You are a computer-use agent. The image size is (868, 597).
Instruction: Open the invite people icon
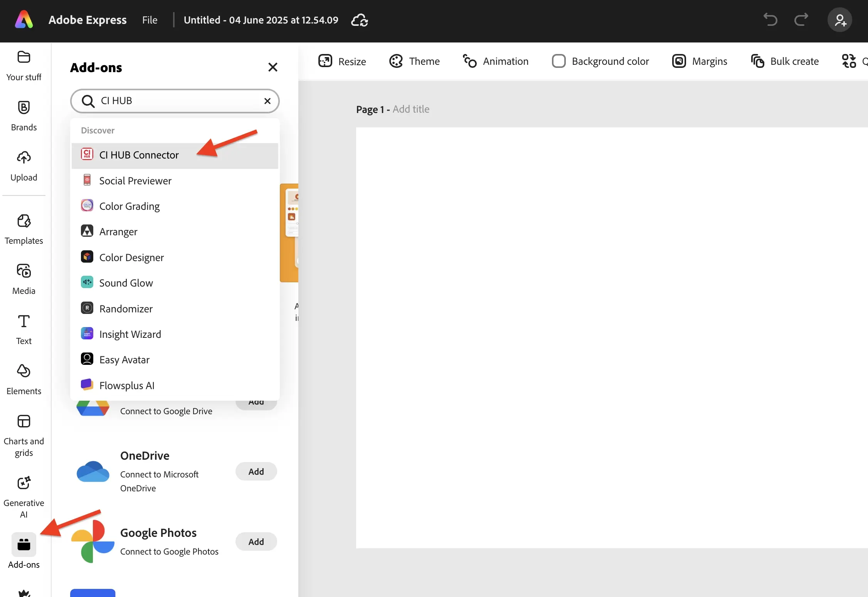point(840,20)
